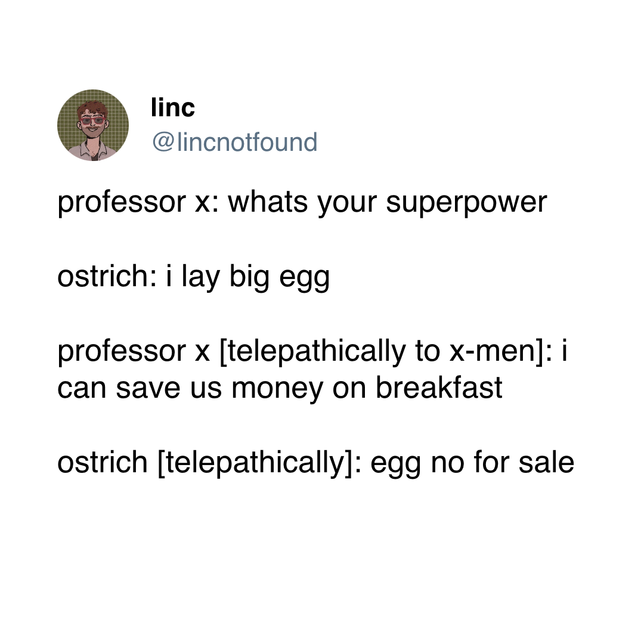Click the line "professor x: whats your superpower"
The image size is (644, 644).
pyautogui.click(x=302, y=203)
